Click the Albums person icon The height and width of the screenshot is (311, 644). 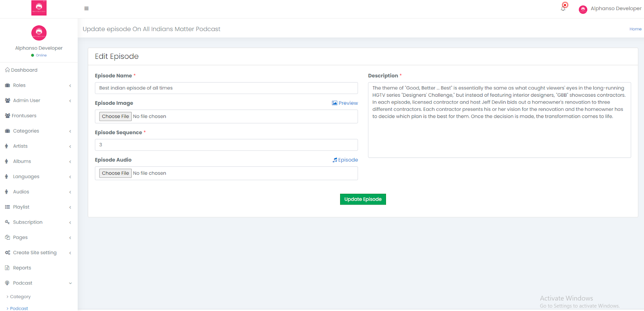coord(6,162)
